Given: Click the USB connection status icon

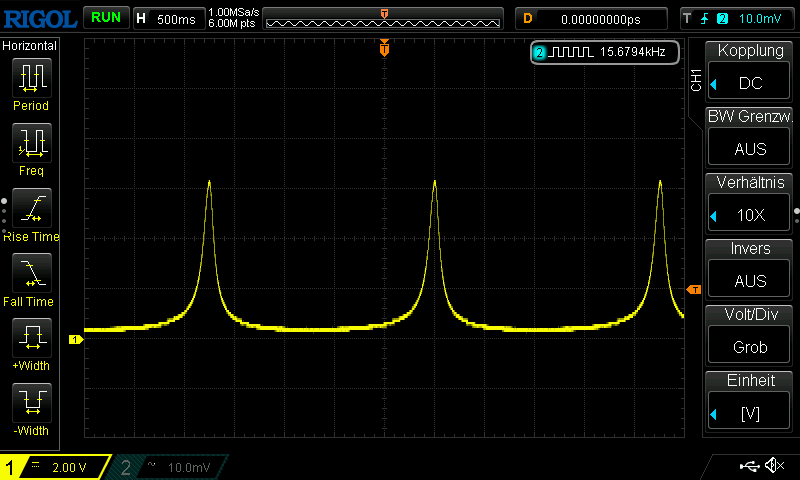Looking at the screenshot, I should click(x=748, y=466).
